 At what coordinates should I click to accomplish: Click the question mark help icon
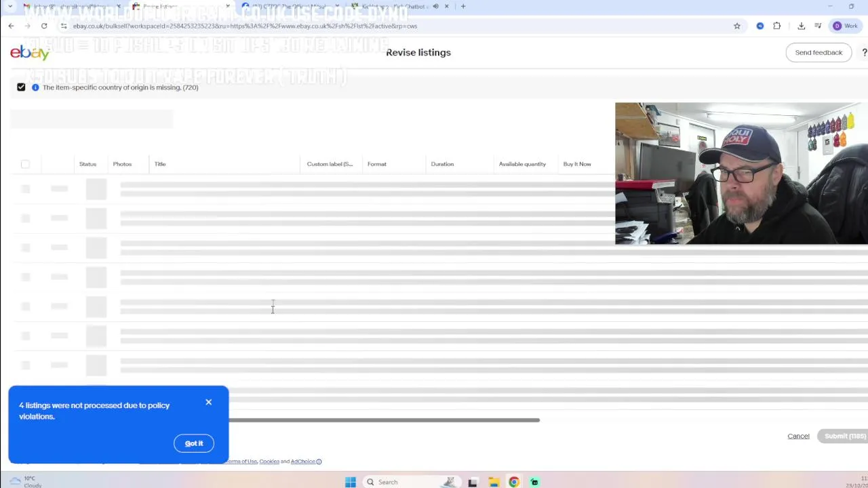point(864,52)
